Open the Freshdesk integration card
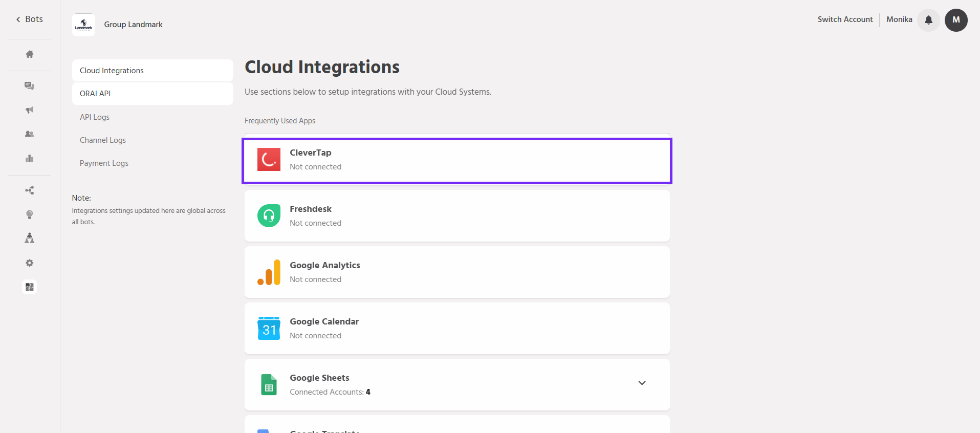This screenshot has width=980, height=433. 456,216
